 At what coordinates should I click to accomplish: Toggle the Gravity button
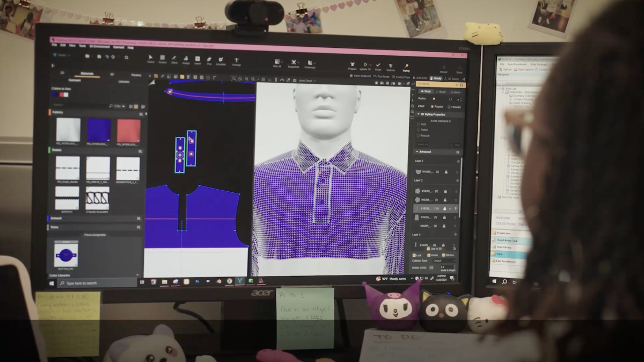pyautogui.click(x=436, y=78)
